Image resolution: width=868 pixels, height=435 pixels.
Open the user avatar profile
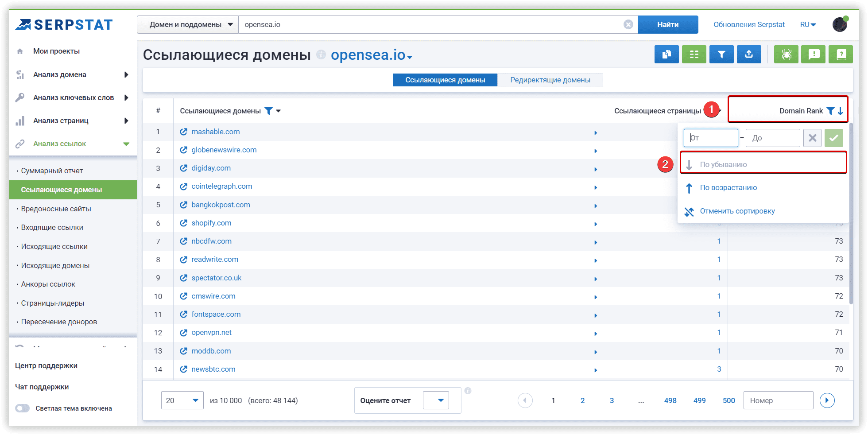click(x=840, y=24)
